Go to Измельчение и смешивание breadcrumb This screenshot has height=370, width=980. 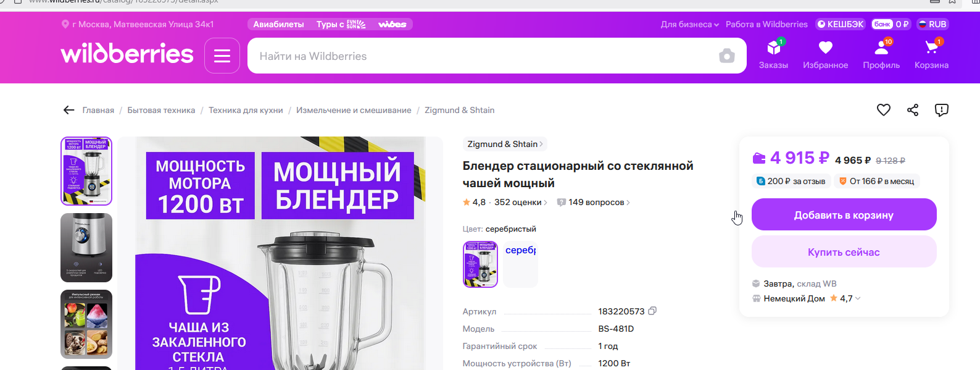tap(354, 110)
